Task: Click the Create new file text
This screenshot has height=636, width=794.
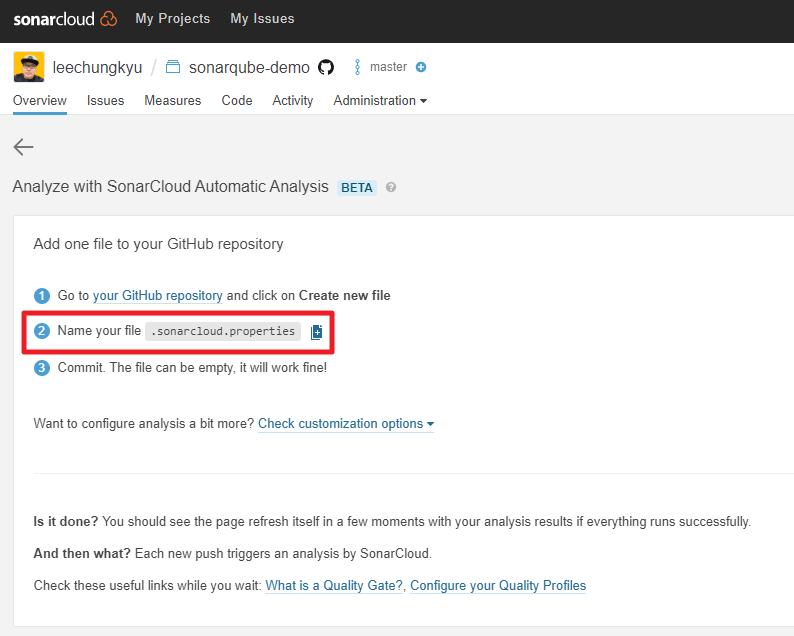Action: pos(344,295)
